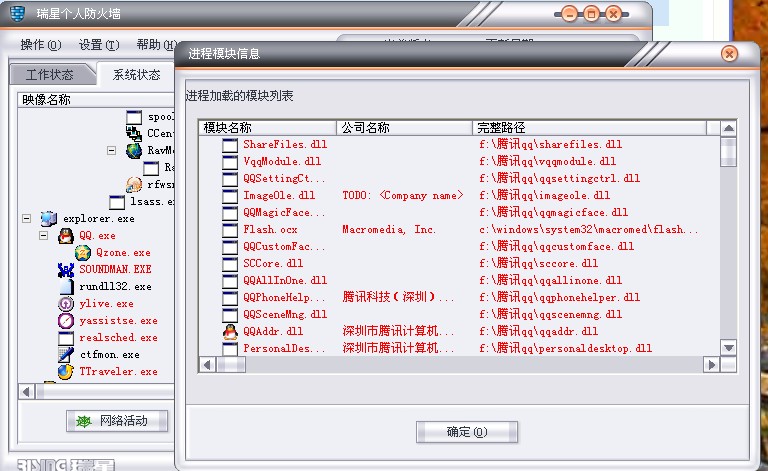Click the TODO: <Company name> cell
768x471 pixels.
[403, 195]
